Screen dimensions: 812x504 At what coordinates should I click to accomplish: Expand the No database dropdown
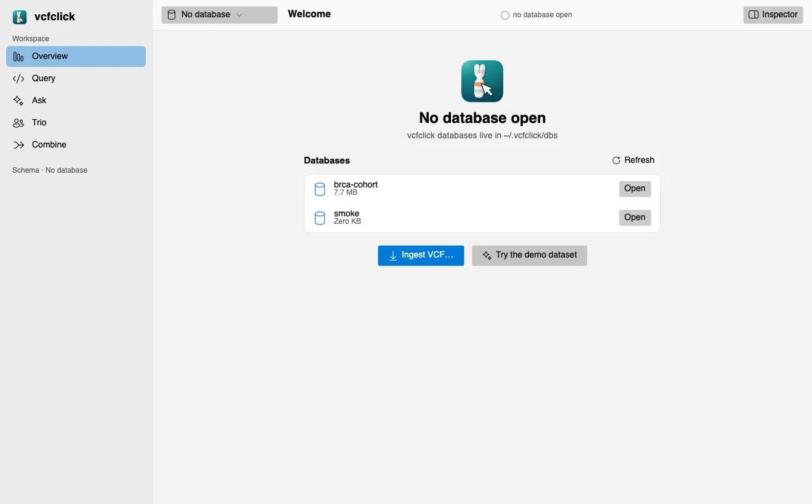click(x=220, y=15)
